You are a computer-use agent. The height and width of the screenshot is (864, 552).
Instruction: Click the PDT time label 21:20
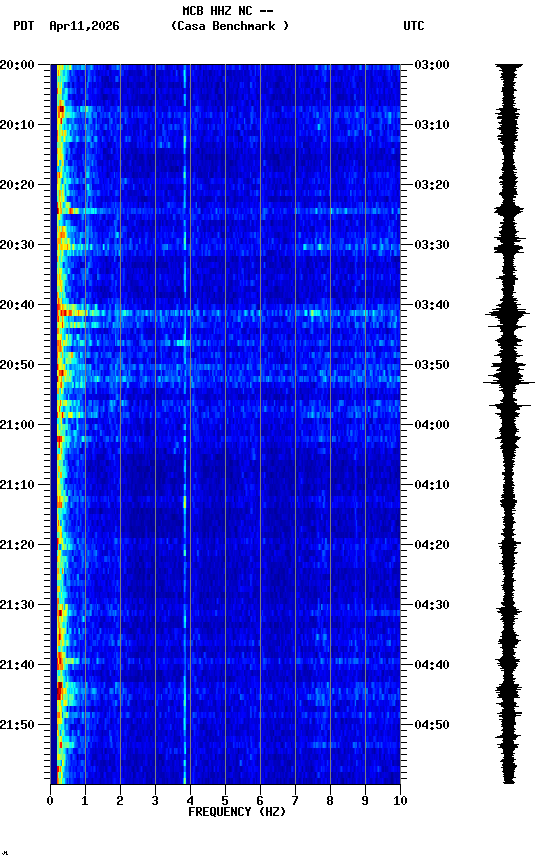pos(17,546)
